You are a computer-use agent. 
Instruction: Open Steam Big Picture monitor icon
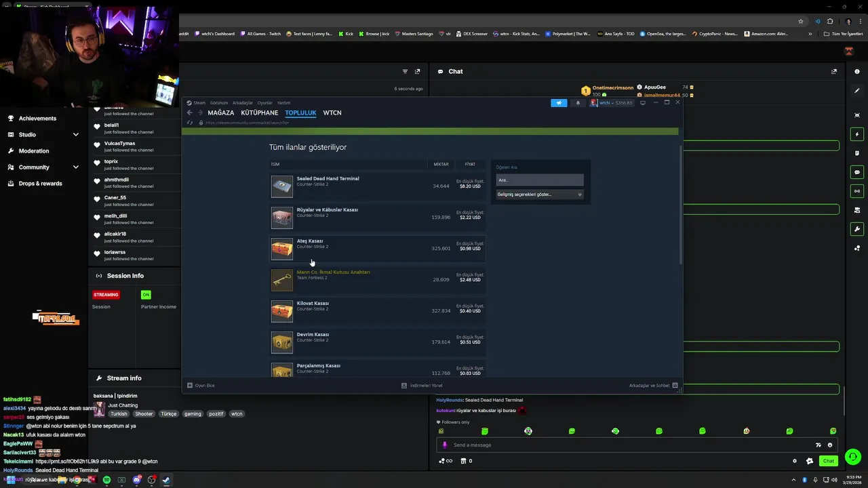(643, 103)
